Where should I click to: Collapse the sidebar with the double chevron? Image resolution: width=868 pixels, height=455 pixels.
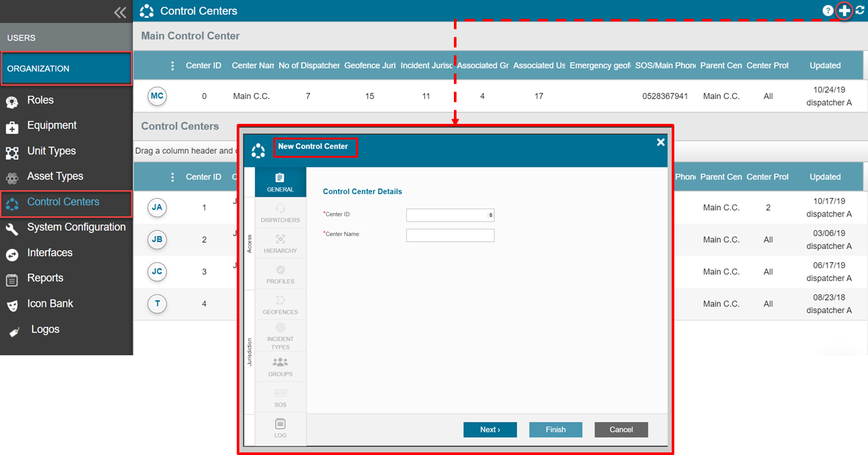[x=119, y=12]
